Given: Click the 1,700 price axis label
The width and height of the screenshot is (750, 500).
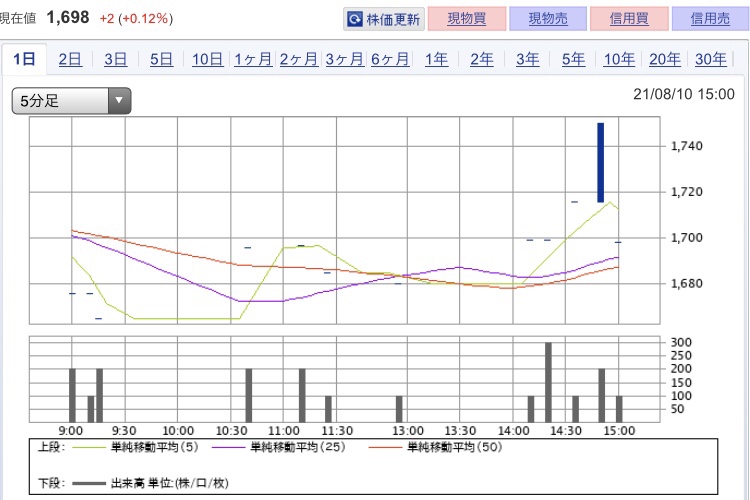Looking at the screenshot, I should pyautogui.click(x=687, y=238).
